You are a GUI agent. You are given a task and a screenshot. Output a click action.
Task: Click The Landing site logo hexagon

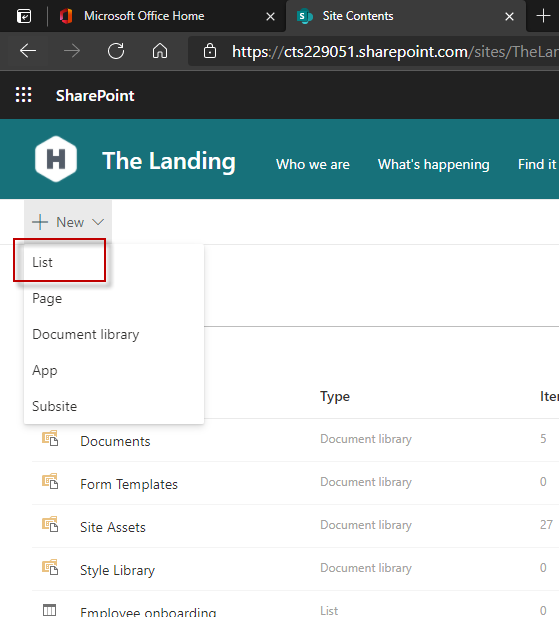tap(56, 159)
